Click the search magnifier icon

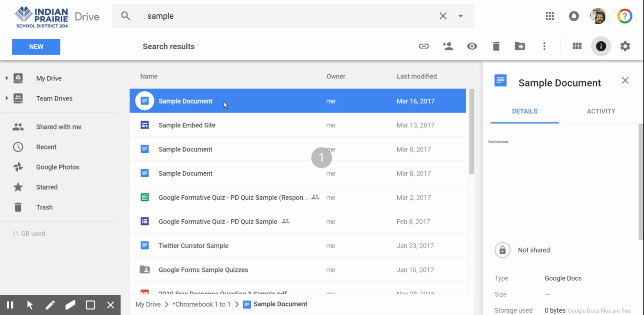click(x=126, y=16)
